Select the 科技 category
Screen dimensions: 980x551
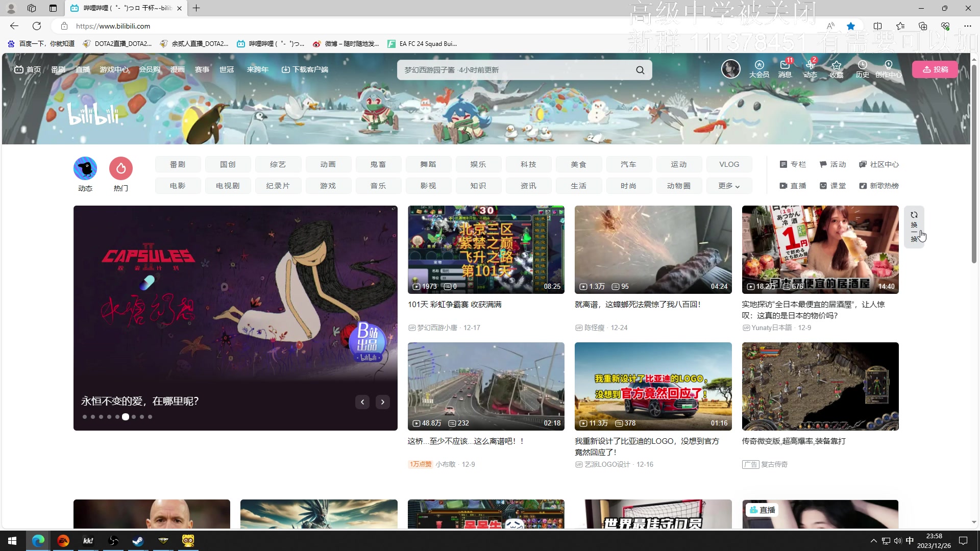coord(528,164)
